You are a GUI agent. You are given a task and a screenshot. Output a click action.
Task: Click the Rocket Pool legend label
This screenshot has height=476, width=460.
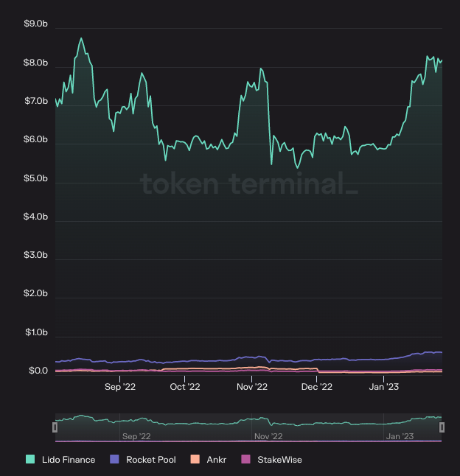pyautogui.click(x=151, y=460)
